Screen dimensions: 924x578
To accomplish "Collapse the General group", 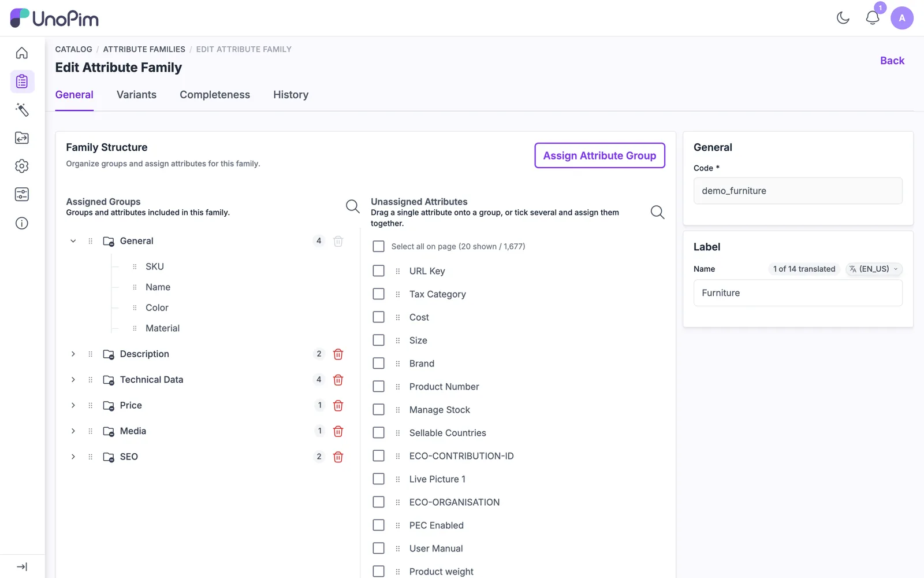I will click(73, 241).
